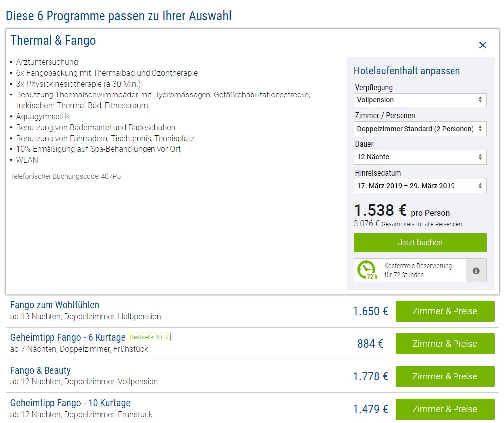Click the Bestseller Nr. 2 badge

149,337
